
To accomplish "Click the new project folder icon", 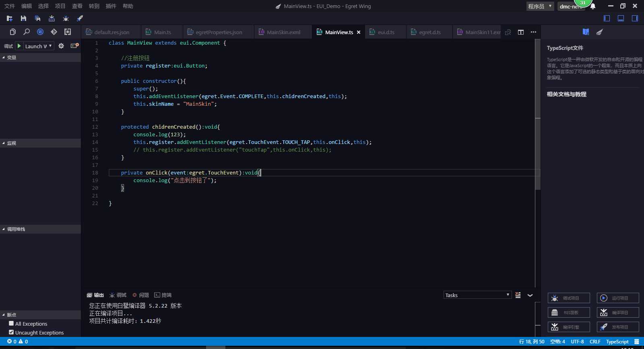I will coord(10,18).
